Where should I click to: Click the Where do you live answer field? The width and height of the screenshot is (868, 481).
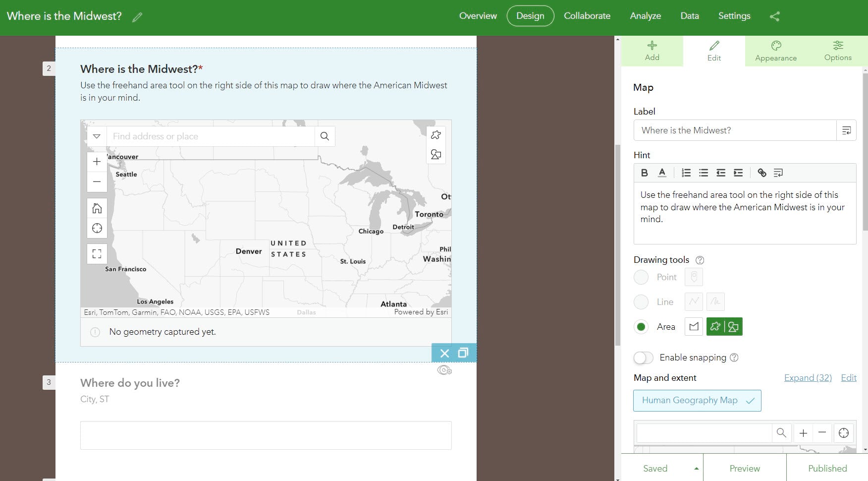click(266, 435)
